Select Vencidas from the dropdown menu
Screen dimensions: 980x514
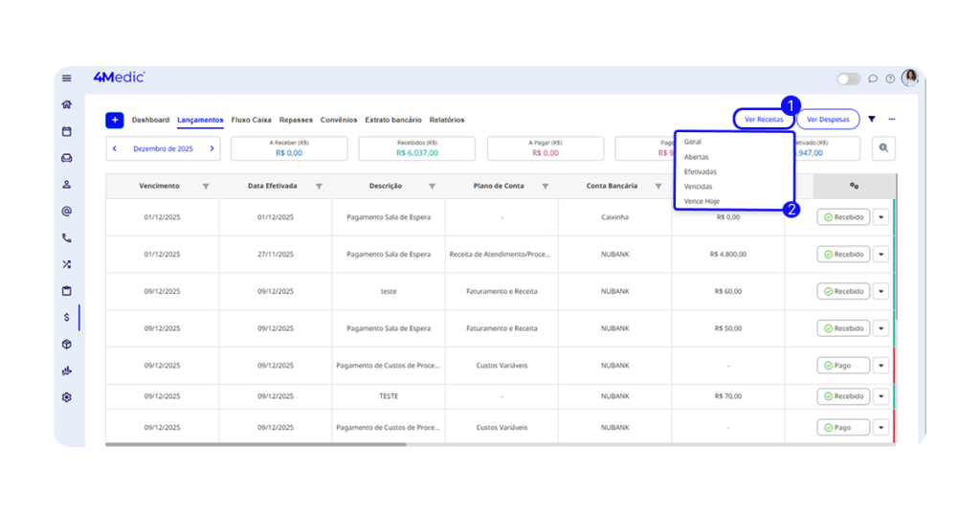[x=698, y=187]
